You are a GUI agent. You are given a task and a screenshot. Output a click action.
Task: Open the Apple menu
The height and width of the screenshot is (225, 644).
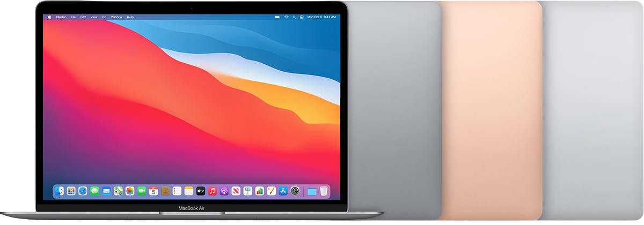coord(49,17)
